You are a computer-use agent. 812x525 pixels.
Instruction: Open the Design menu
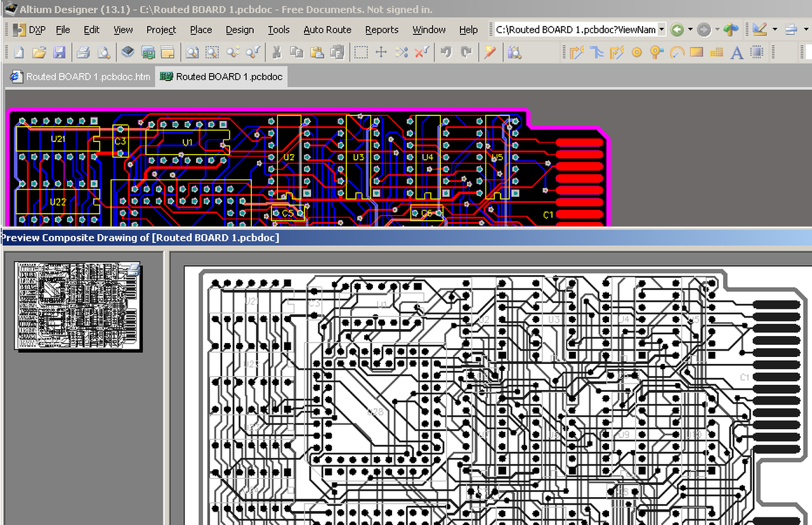pos(240,29)
